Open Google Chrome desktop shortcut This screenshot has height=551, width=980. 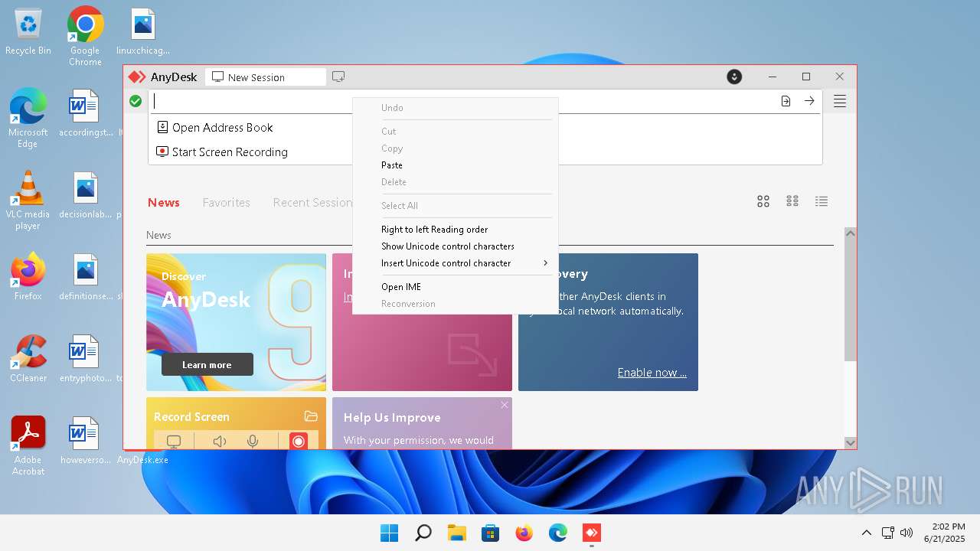[85, 36]
